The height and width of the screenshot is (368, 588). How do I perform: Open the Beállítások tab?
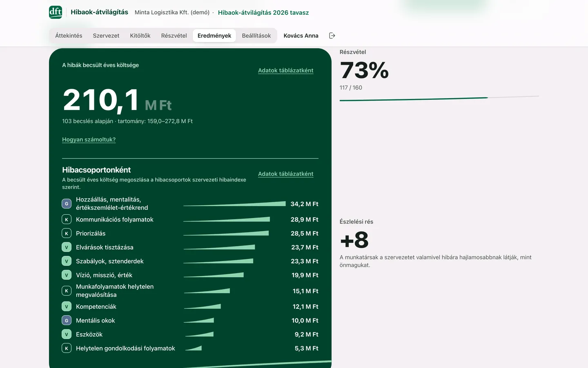tap(256, 36)
